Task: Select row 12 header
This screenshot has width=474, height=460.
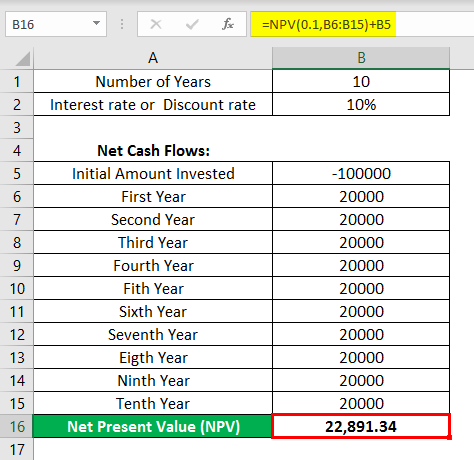Action: pyautogui.click(x=17, y=334)
